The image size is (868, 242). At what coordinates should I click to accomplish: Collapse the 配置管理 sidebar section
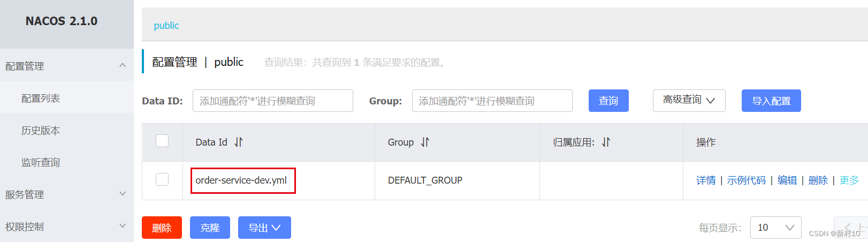(122, 65)
